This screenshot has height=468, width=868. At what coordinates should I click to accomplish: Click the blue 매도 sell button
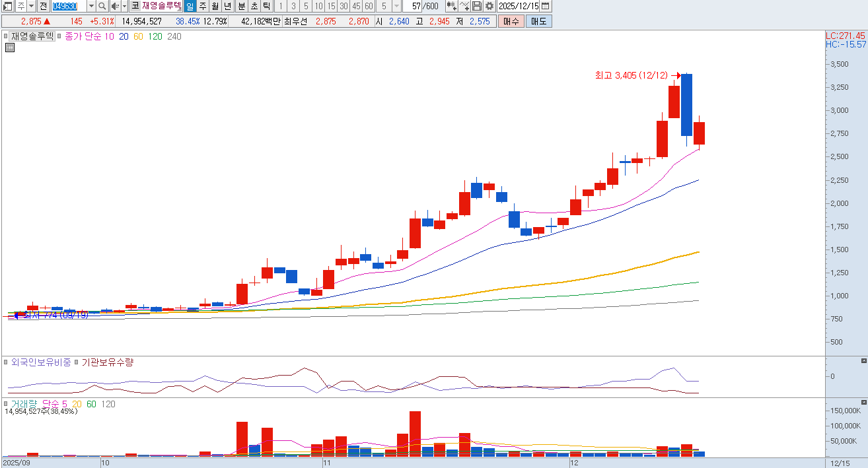[538, 21]
